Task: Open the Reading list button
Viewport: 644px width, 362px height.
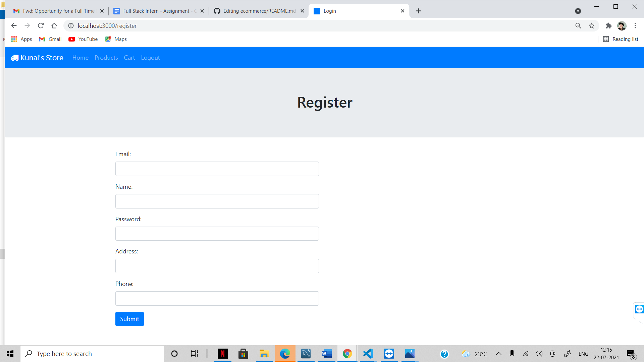Action: pyautogui.click(x=621, y=39)
